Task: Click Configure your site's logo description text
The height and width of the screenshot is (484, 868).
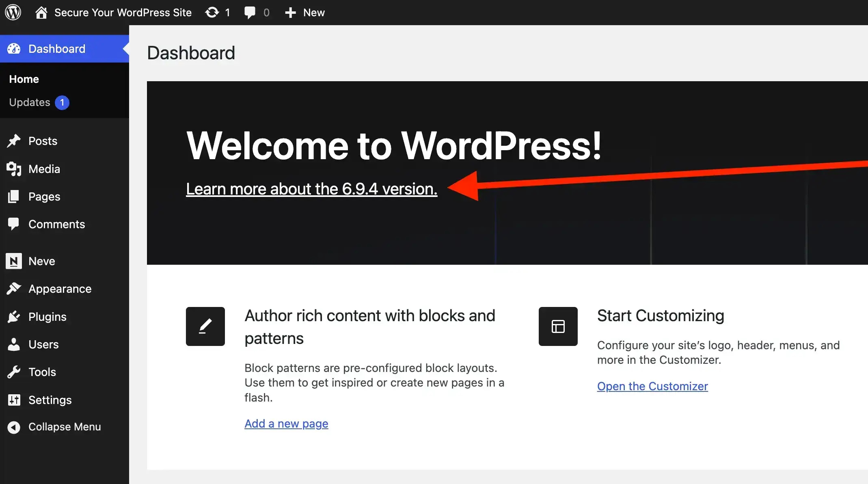Action: 718,352
